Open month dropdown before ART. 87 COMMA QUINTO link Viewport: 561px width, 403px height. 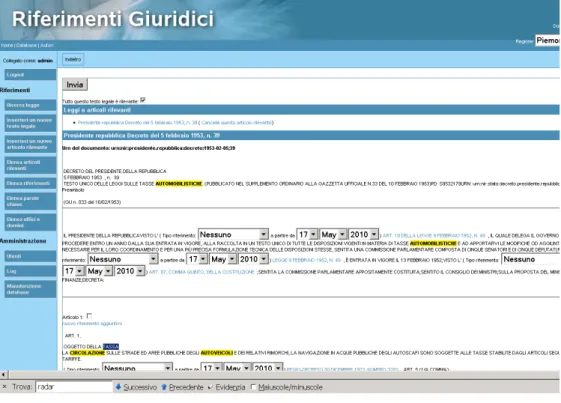pos(99,271)
